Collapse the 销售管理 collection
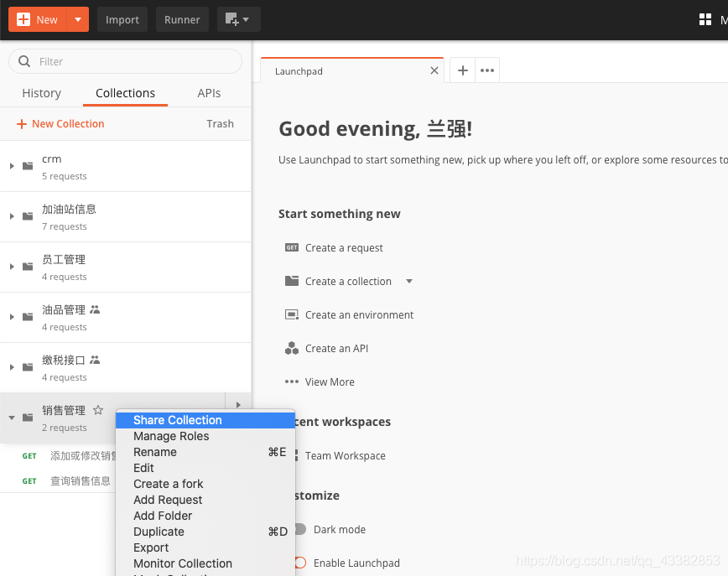The image size is (728, 576). click(x=12, y=418)
